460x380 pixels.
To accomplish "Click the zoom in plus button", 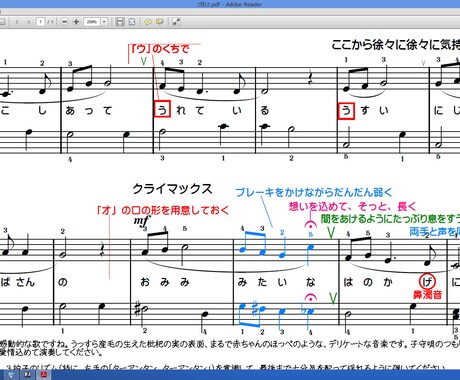I will coord(76,22).
